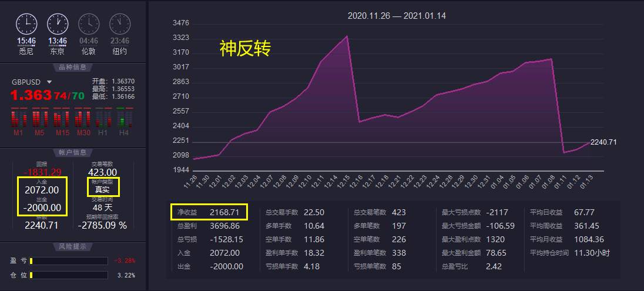The width and height of the screenshot is (644, 291).
Task: Select the M5 timeframe strength bars
Action: coord(40,118)
